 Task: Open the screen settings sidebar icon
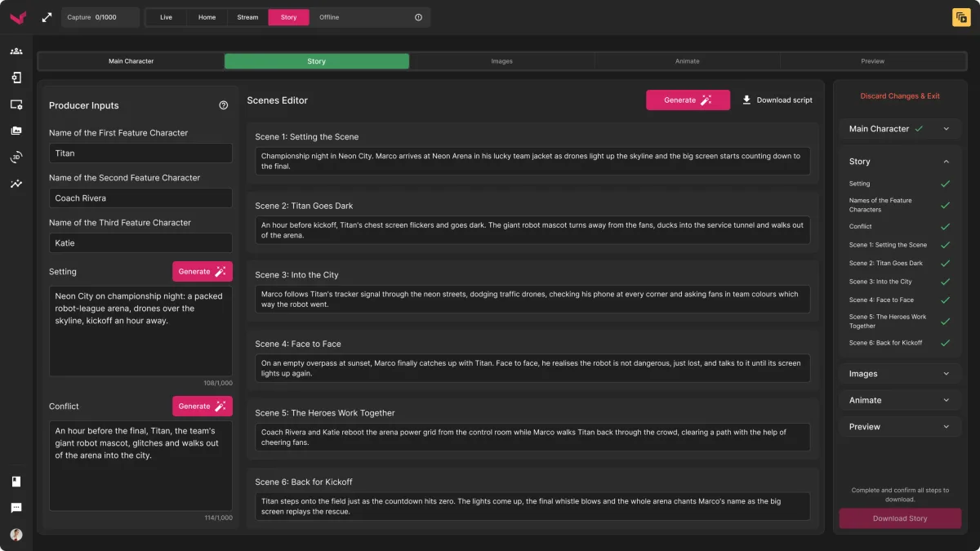tap(16, 104)
